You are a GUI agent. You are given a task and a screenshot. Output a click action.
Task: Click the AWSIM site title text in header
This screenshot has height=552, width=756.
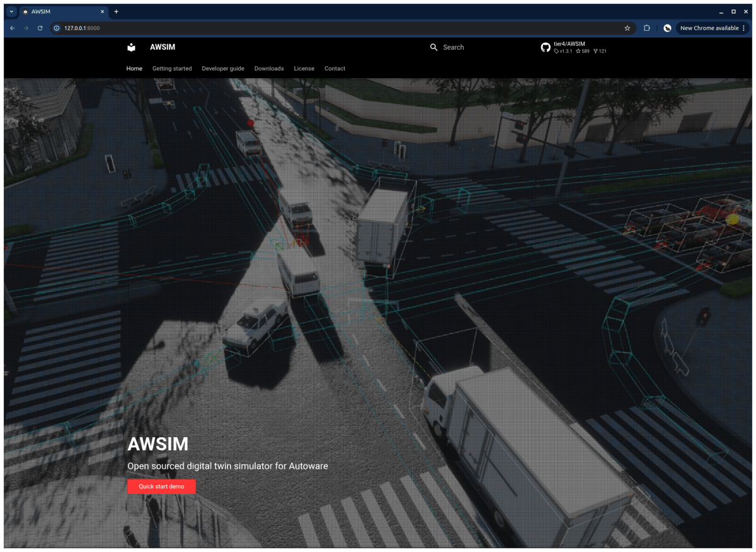pos(163,47)
